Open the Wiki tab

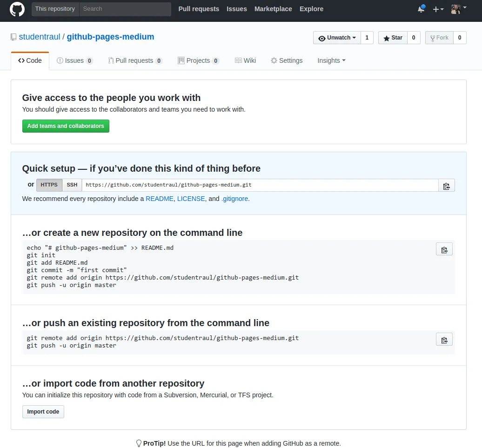[245, 60]
